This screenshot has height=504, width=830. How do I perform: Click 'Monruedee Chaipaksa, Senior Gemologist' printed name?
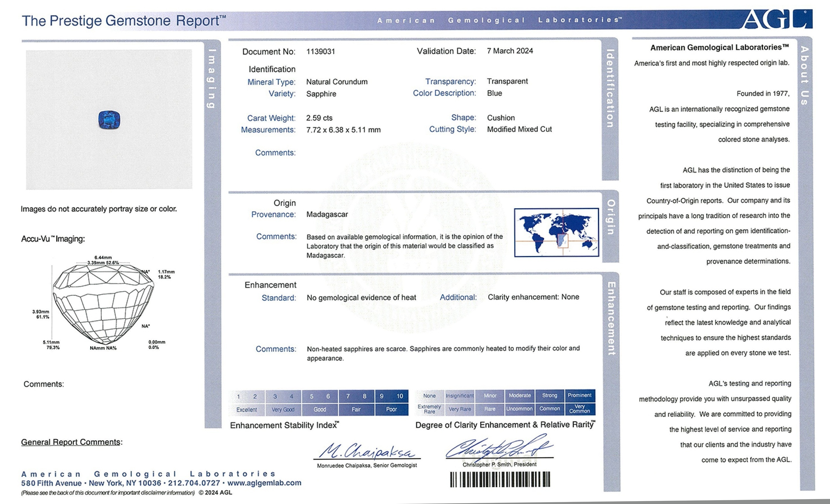(367, 466)
